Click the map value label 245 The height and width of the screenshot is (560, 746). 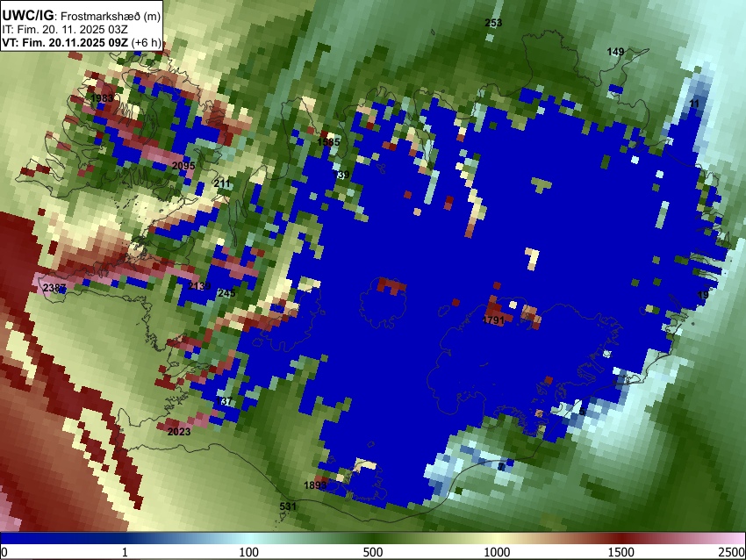pyautogui.click(x=226, y=292)
